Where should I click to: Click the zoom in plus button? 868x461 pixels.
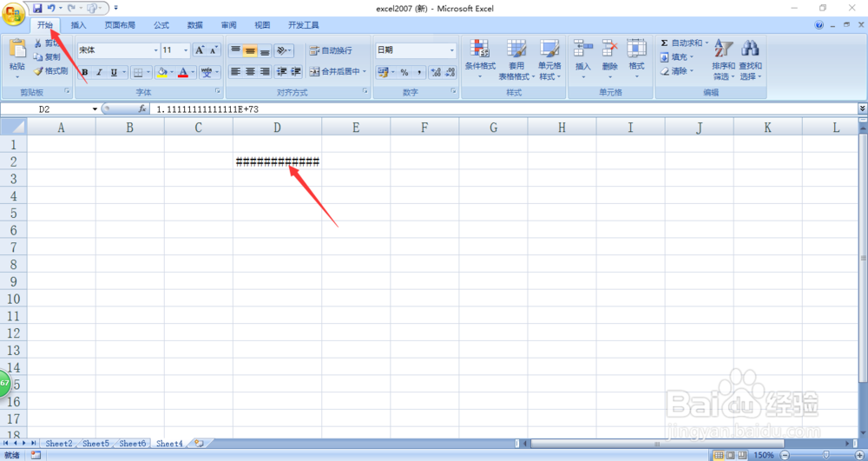point(859,455)
